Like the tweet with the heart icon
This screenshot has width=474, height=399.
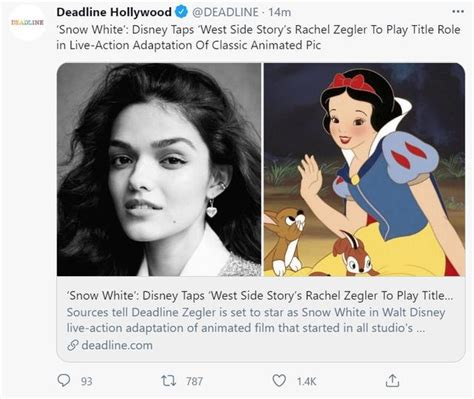279,380
